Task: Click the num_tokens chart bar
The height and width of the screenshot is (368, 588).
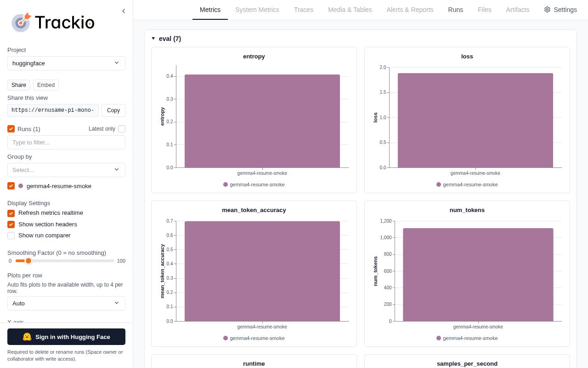Action: pos(478,275)
